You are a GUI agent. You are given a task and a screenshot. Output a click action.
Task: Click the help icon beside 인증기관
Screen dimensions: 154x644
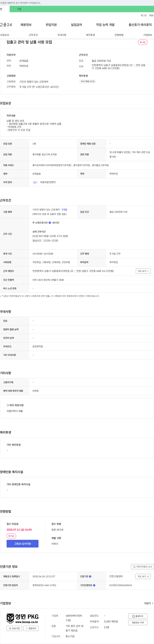click(90, 576)
